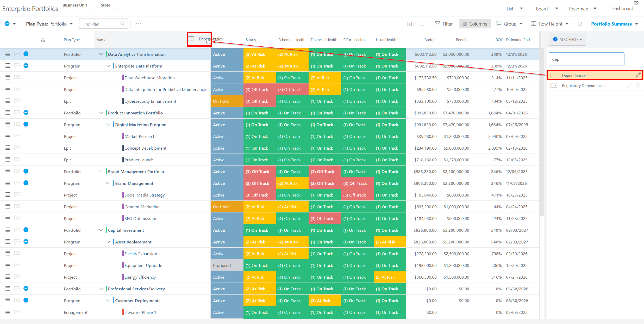This screenshot has height=324, width=644.
Task: Click the Columns button
Action: coord(475,24)
